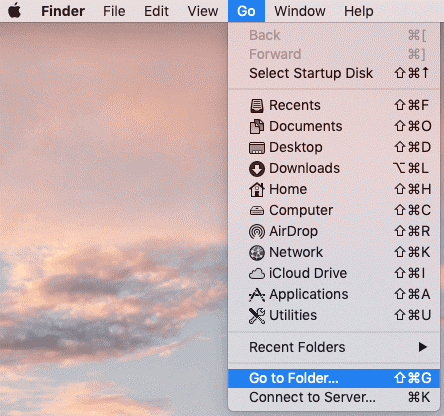Open the View menu
This screenshot has height=416, width=444.
(203, 11)
